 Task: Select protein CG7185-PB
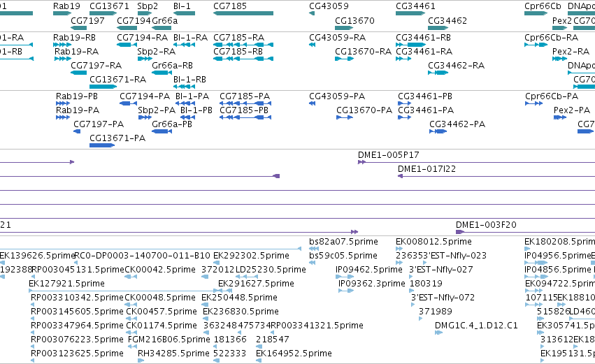tap(245, 117)
